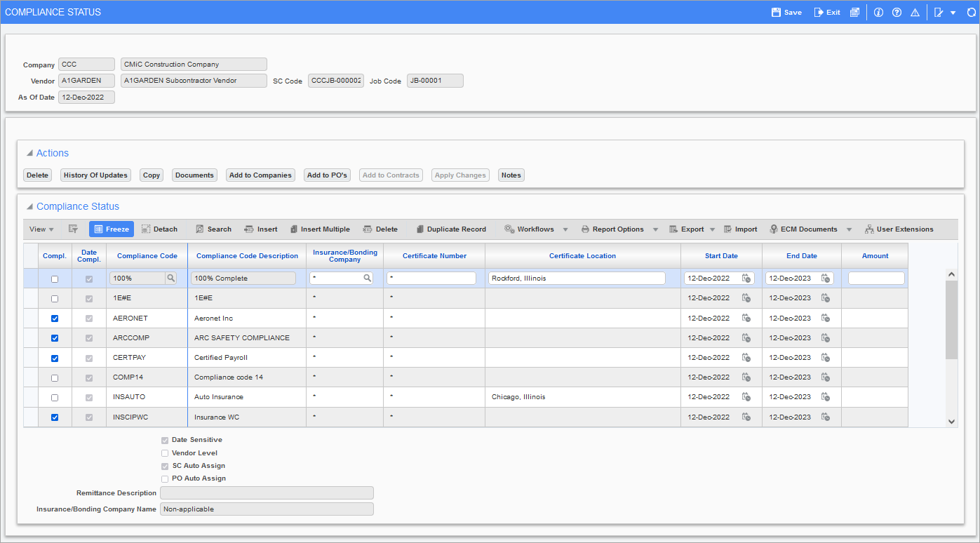Viewport: 980px width, 543px height.
Task: Click Duplicate Record in the toolbar
Action: tap(451, 229)
